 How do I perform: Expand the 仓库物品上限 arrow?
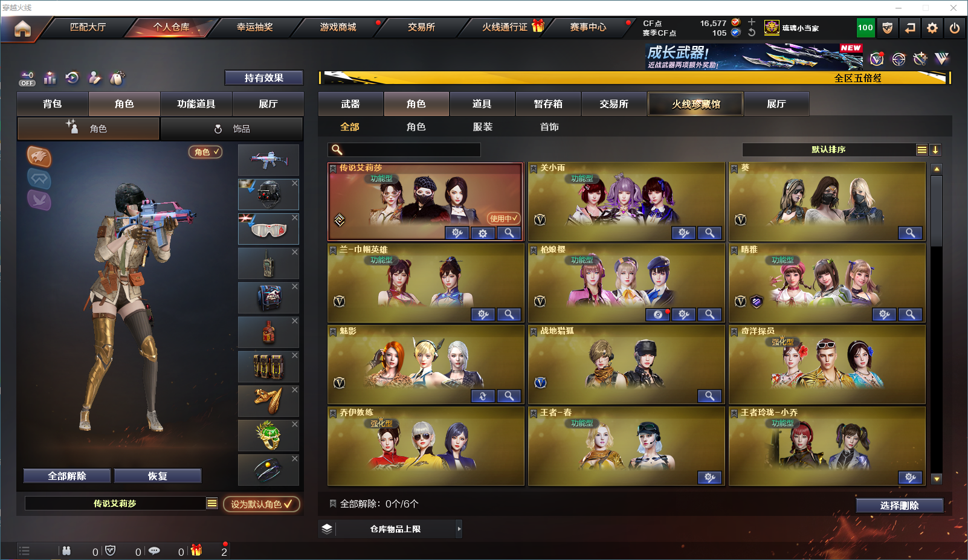pyautogui.click(x=459, y=529)
